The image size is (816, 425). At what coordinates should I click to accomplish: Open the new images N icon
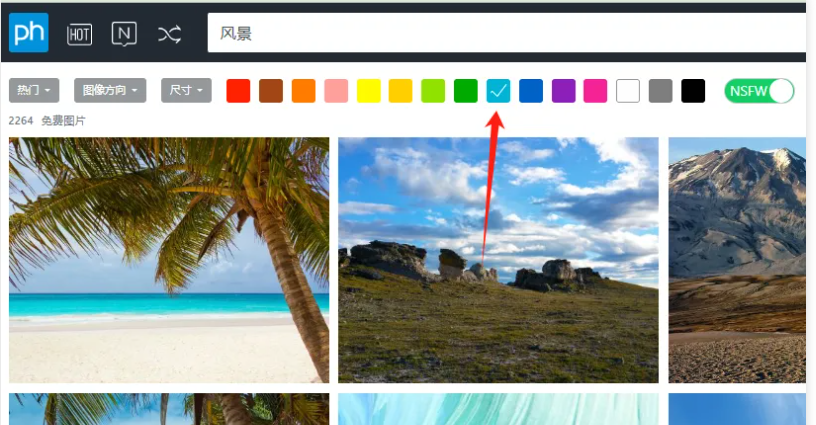point(124,34)
